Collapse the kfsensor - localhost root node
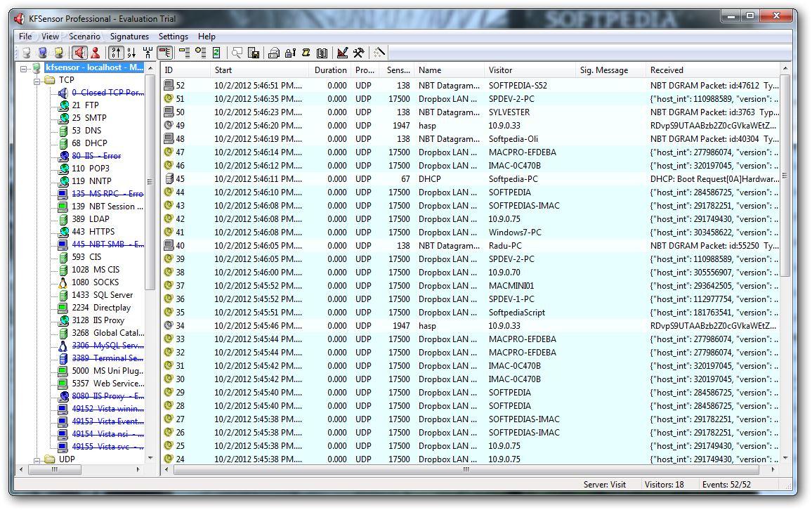 coord(23,68)
